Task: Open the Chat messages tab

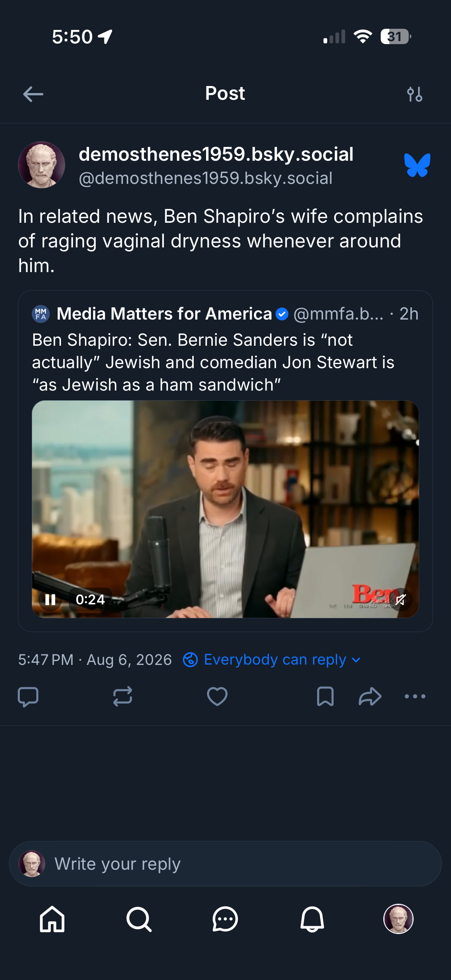Action: pyautogui.click(x=225, y=919)
